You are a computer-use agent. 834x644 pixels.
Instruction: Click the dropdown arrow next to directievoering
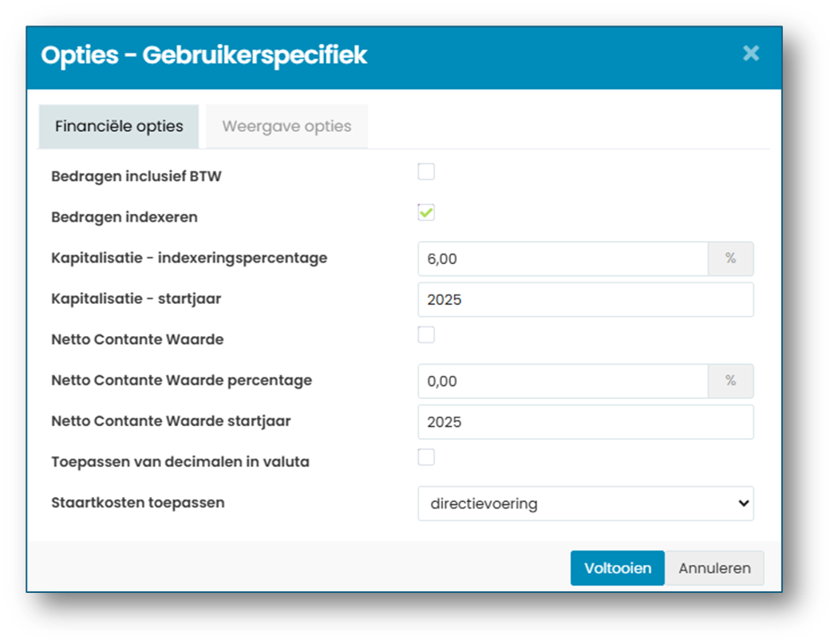(x=744, y=503)
